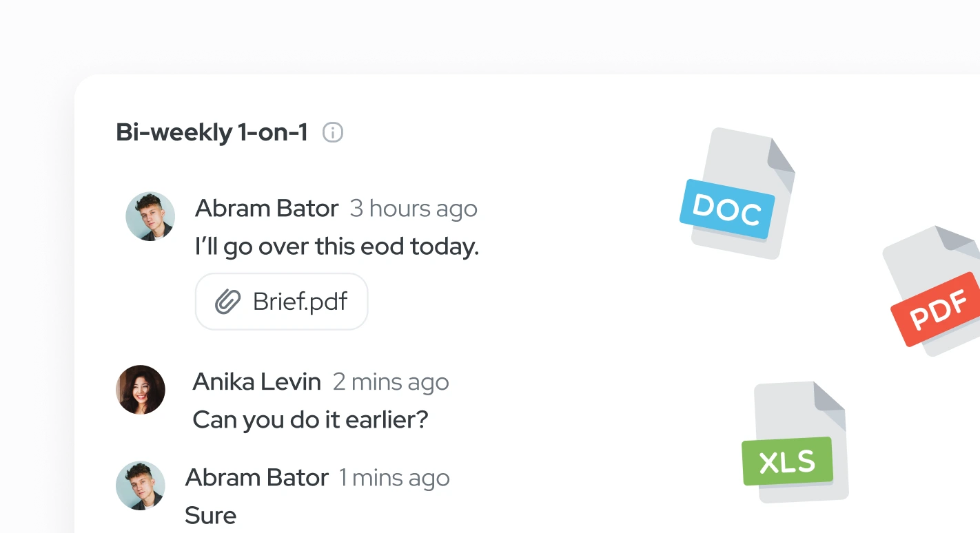This screenshot has width=980, height=533.
Task: Click the Bi-weekly 1-on-1 title
Action: 212,132
